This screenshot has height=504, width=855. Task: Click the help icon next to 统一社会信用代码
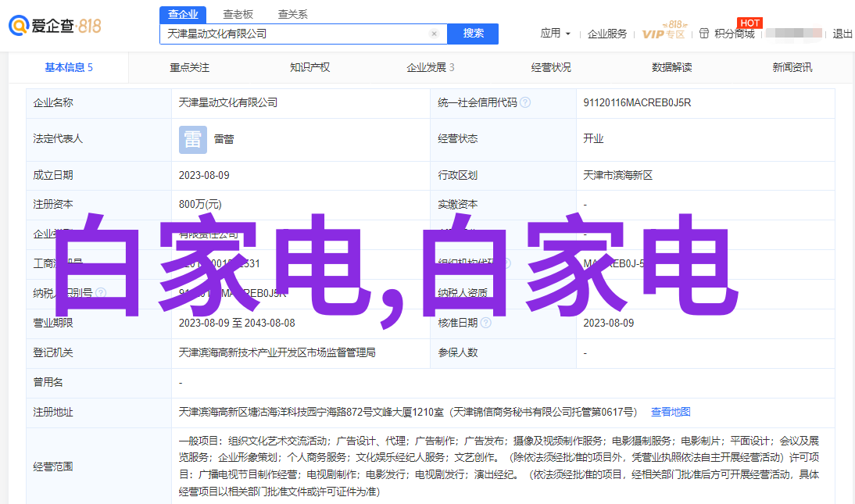pyautogui.click(x=525, y=102)
